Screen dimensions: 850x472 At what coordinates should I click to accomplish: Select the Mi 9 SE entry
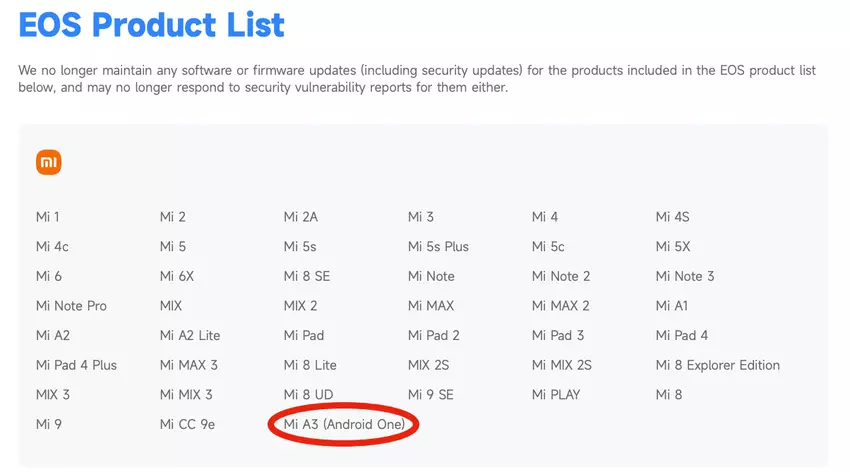pyautogui.click(x=430, y=395)
